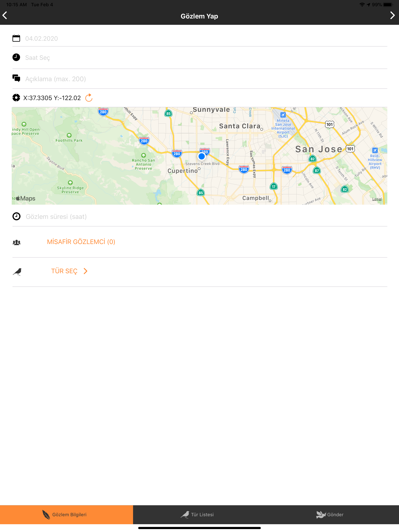Select the X:37.3305 Y:-122.02 coordinates text
This screenshot has height=532, width=399.
pos(52,98)
